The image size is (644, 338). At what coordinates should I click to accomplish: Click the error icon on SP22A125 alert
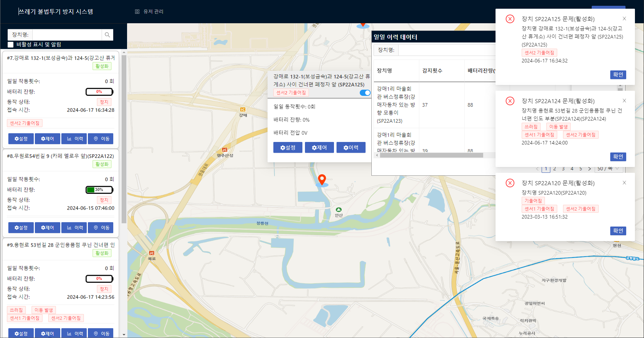510,19
